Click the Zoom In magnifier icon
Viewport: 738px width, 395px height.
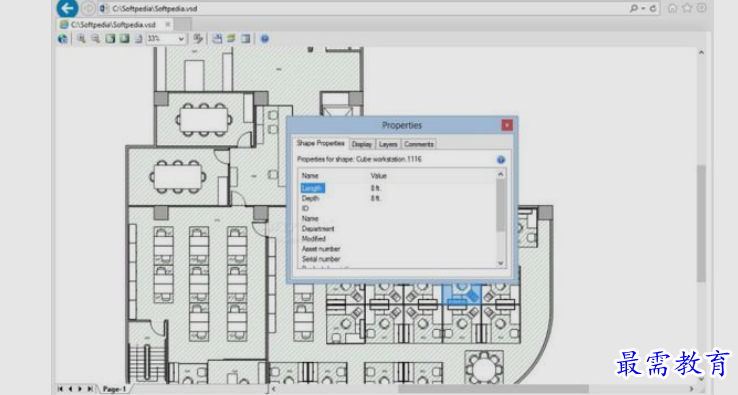pyautogui.click(x=81, y=39)
